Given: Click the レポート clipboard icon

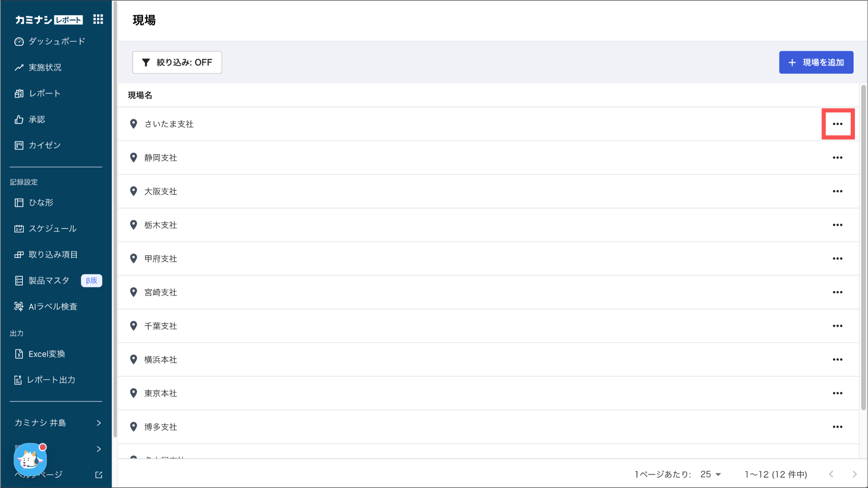Looking at the screenshot, I should (x=19, y=93).
